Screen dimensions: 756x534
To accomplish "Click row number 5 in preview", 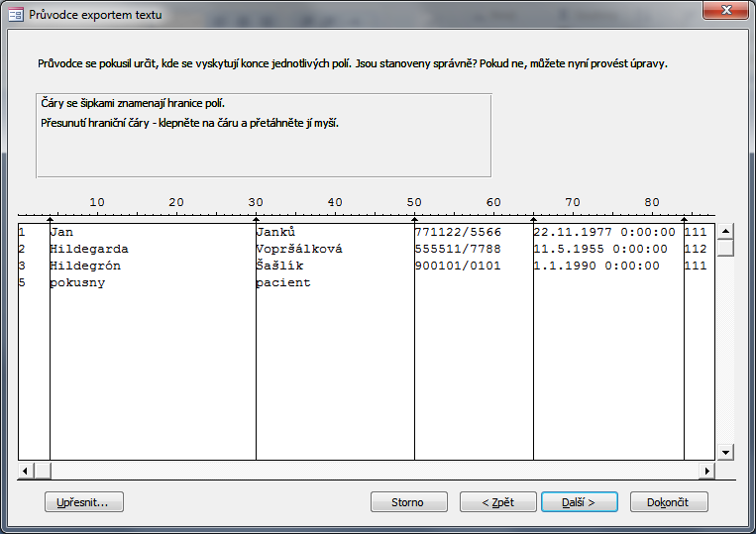I will [x=22, y=282].
